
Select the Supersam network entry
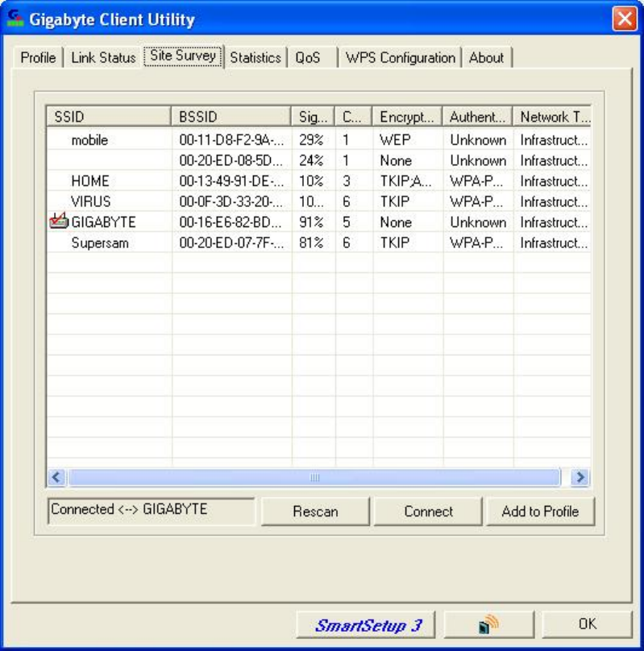pyautogui.click(x=318, y=242)
